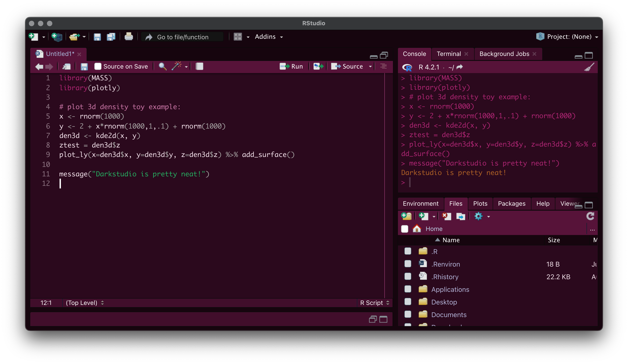The height and width of the screenshot is (364, 628).
Task: Switch to the Terminal tab
Action: click(x=449, y=54)
